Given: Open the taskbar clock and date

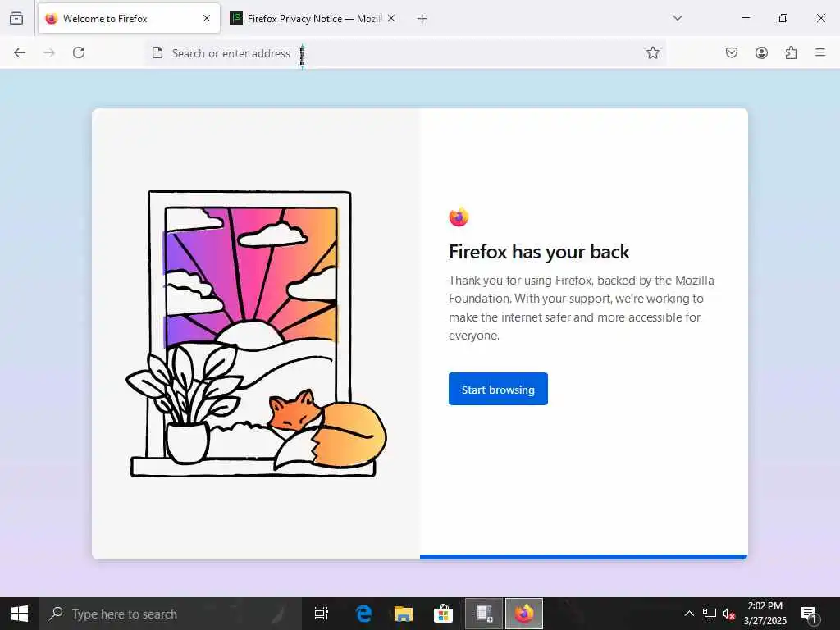Looking at the screenshot, I should click(x=765, y=614).
